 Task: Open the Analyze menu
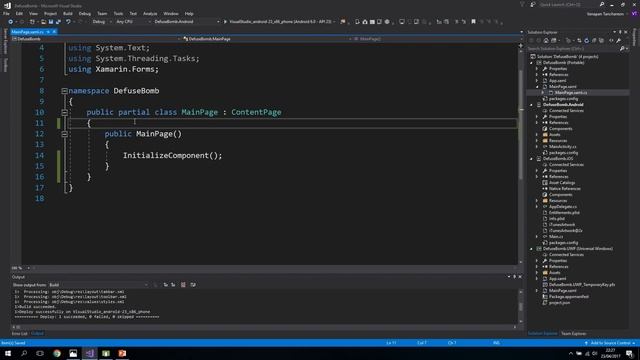coord(150,13)
